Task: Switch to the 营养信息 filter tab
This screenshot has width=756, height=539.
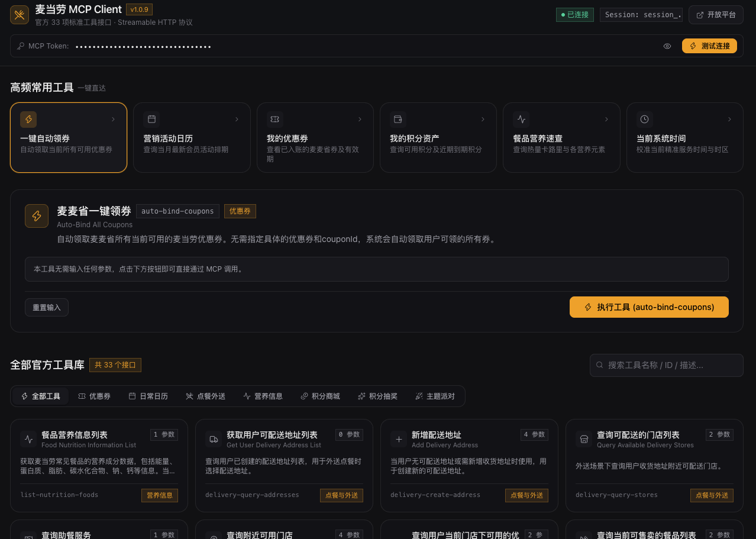Action: click(x=263, y=396)
